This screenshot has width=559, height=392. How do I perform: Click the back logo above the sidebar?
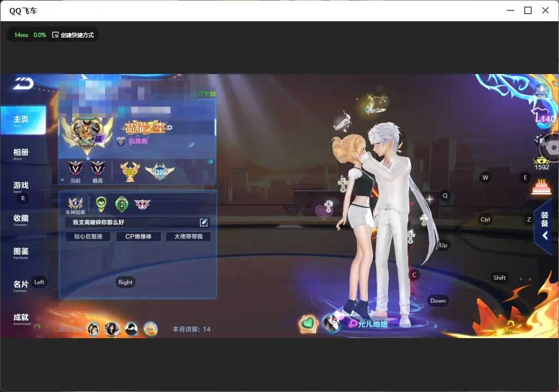tap(23, 83)
